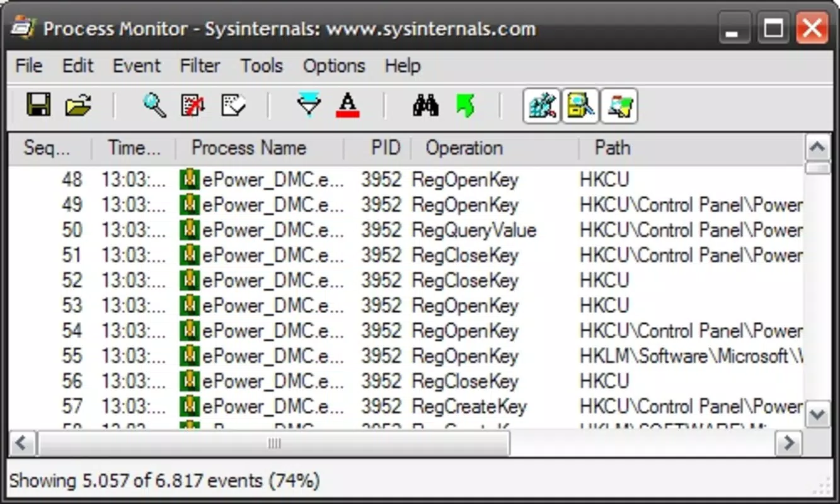The height and width of the screenshot is (504, 840).
Task: Click the vertical scrollbar down arrow
Action: pos(818,415)
